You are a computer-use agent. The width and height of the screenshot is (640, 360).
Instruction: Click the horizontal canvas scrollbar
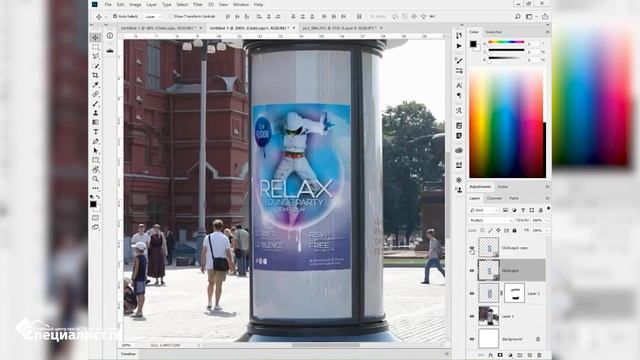(325, 345)
